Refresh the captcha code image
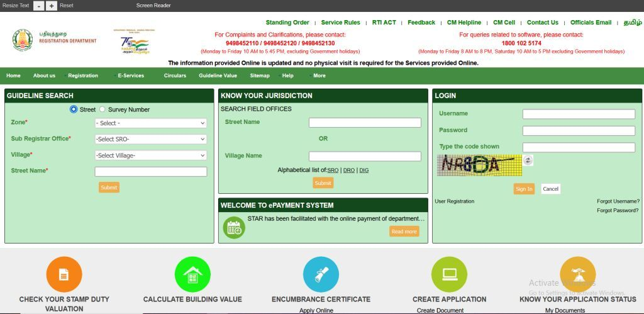This screenshot has height=314, width=644. click(528, 160)
